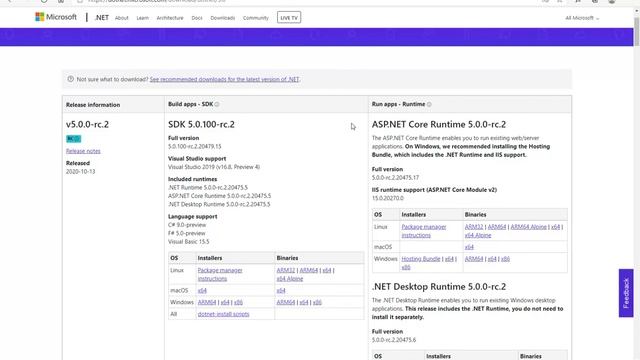
Task: Click the RC badge under v5.0.0-rc.2
Action: [73, 139]
